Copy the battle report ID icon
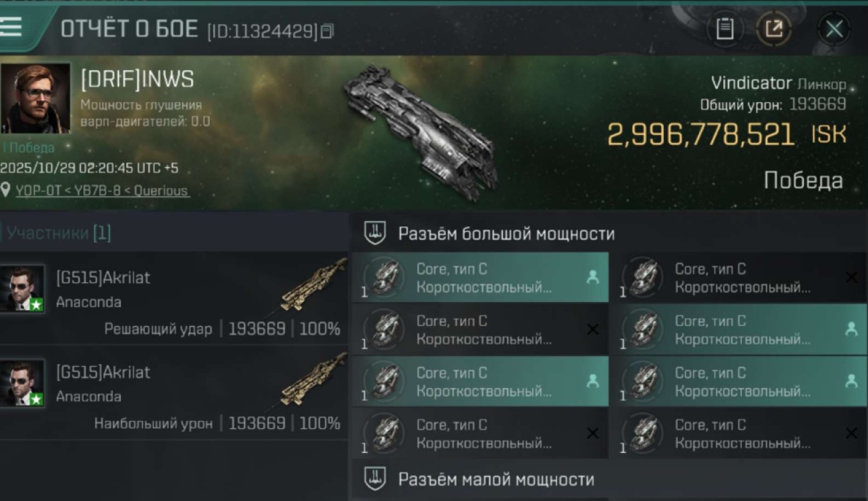 [327, 31]
